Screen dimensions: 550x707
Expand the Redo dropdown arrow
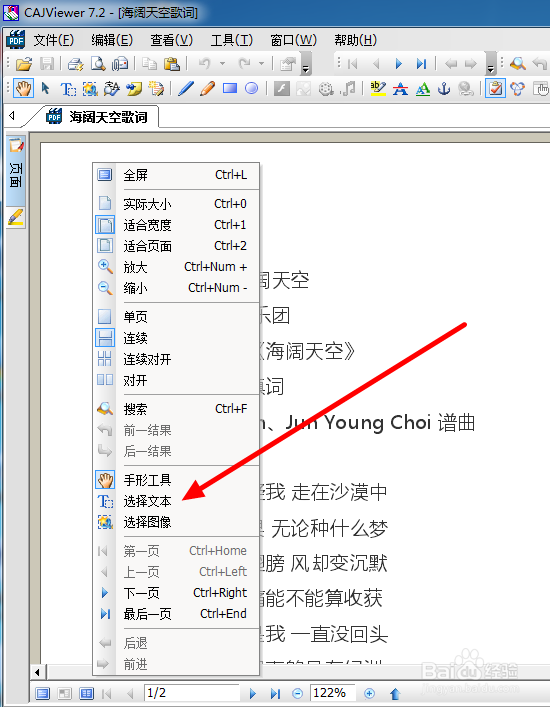pyautogui.click(x=261, y=64)
